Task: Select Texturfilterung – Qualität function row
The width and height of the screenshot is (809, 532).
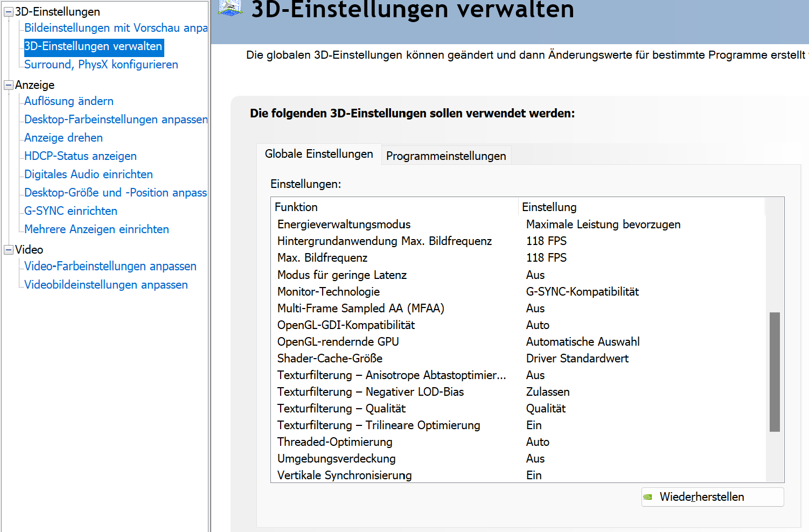Action: [518, 409]
